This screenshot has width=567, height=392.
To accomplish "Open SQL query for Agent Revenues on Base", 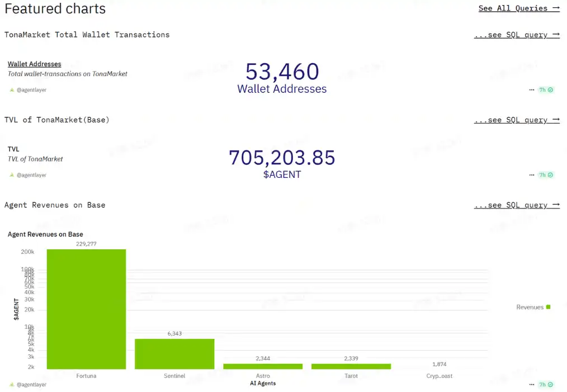I will click(516, 205).
